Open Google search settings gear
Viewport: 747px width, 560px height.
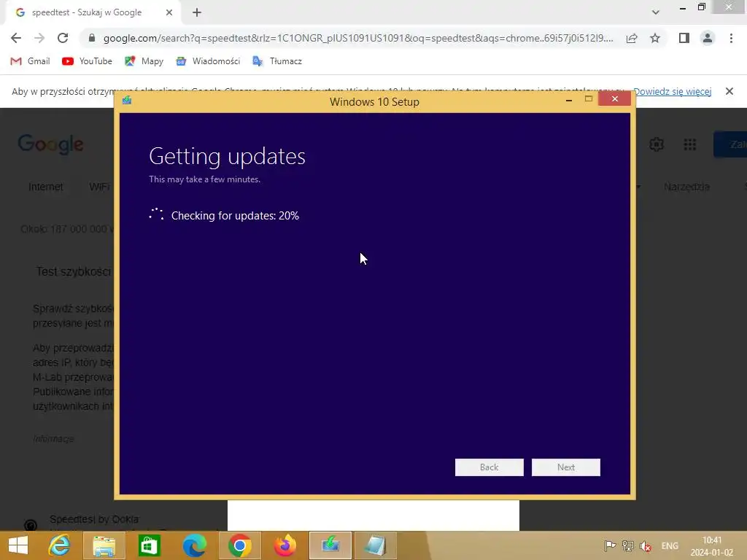(657, 144)
